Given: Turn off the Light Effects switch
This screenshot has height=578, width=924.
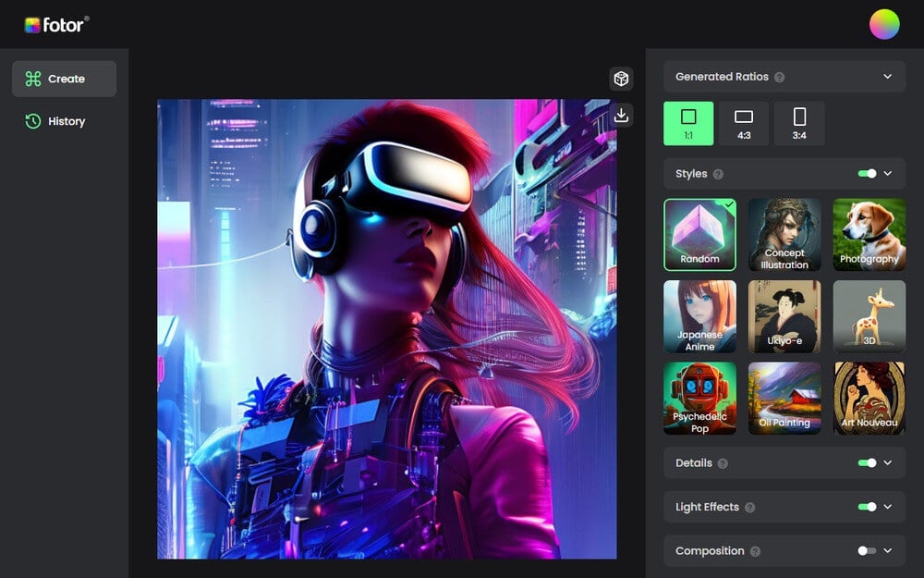Looking at the screenshot, I should pos(868,507).
